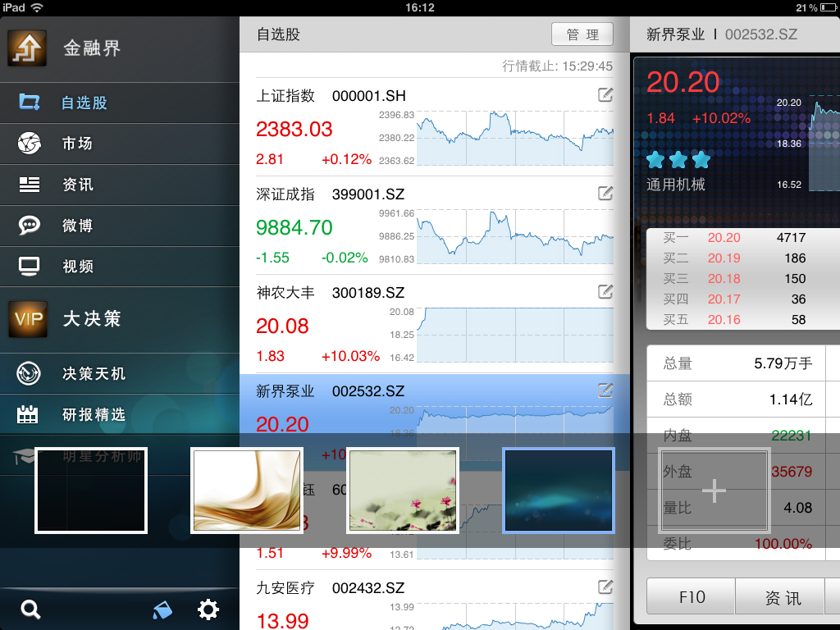Choose the lotus painting theme thumbnail
The image size is (840, 630).
pos(403,491)
